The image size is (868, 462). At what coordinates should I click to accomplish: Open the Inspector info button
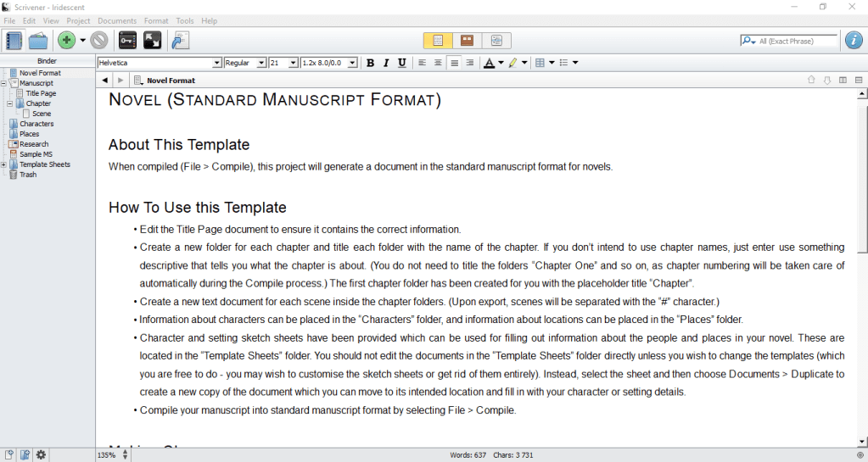(x=854, y=40)
